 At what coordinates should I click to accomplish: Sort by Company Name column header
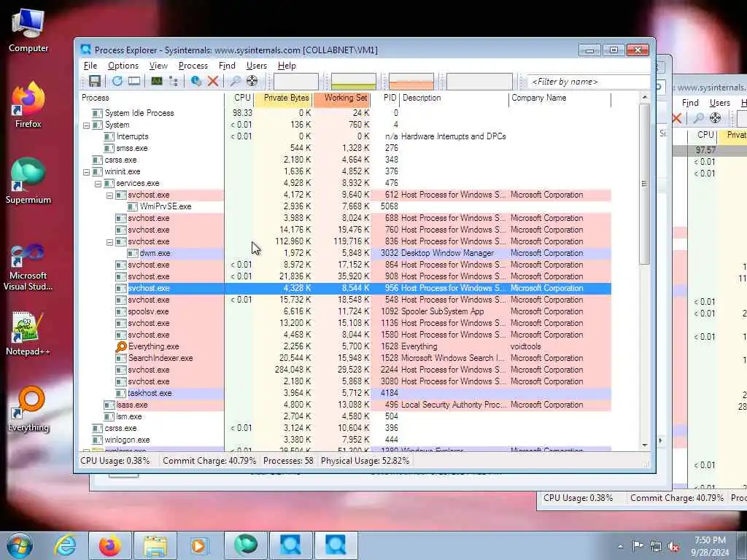pos(560,98)
